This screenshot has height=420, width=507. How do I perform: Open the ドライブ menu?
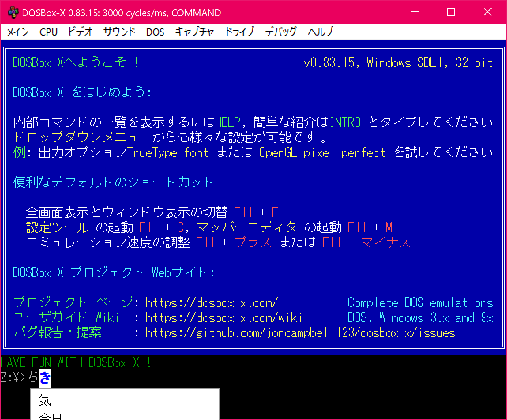[x=239, y=32]
